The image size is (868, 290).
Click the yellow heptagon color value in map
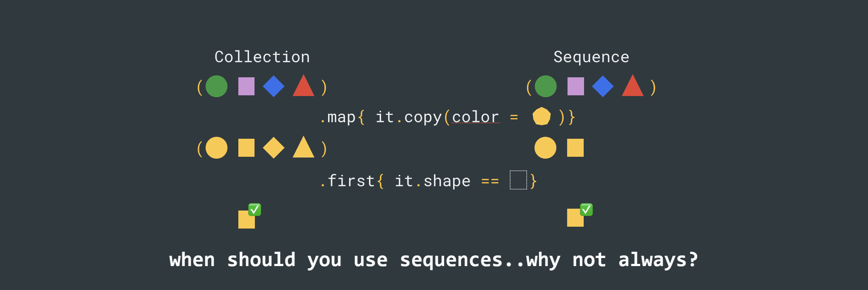click(541, 116)
